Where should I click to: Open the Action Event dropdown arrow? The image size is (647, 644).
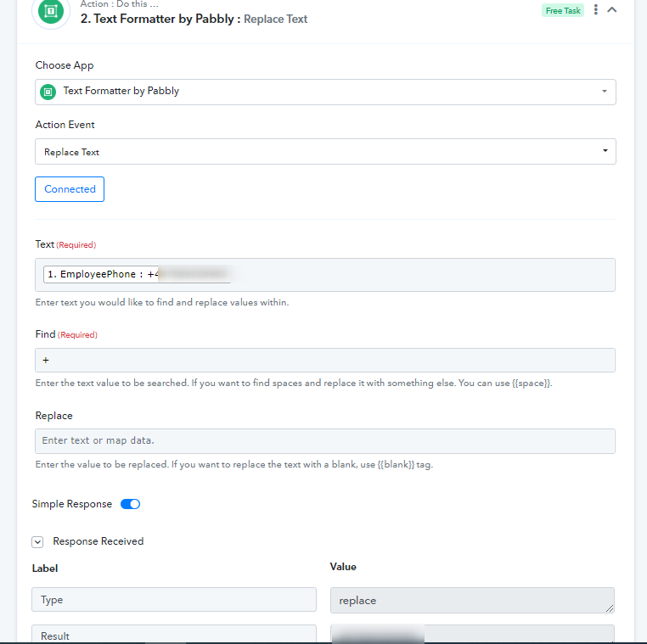(x=605, y=151)
